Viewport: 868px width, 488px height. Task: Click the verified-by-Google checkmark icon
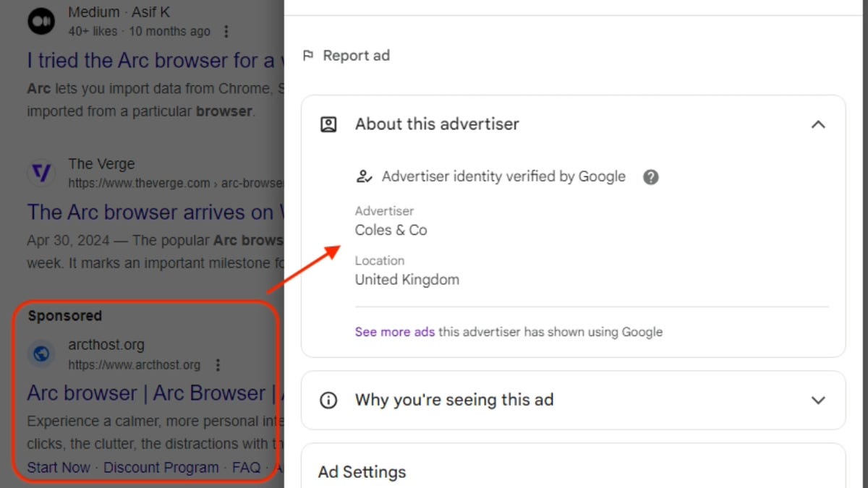pos(365,176)
